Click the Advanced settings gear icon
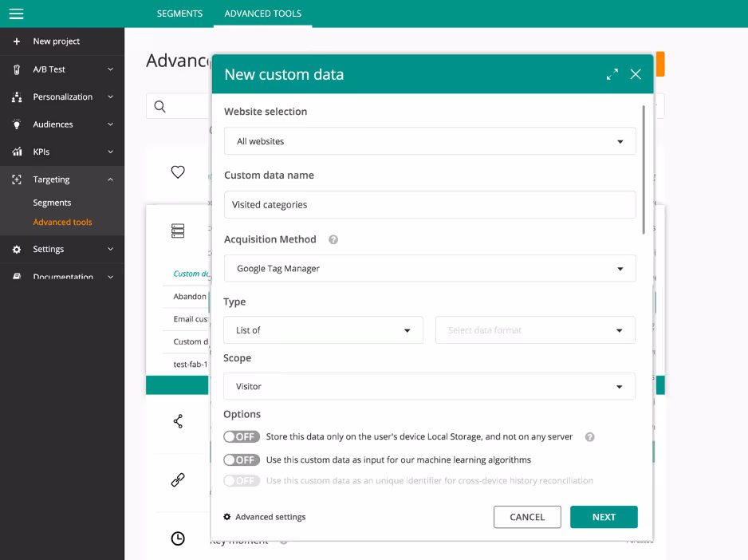Viewport: 748px width, 560px height. coord(227,517)
